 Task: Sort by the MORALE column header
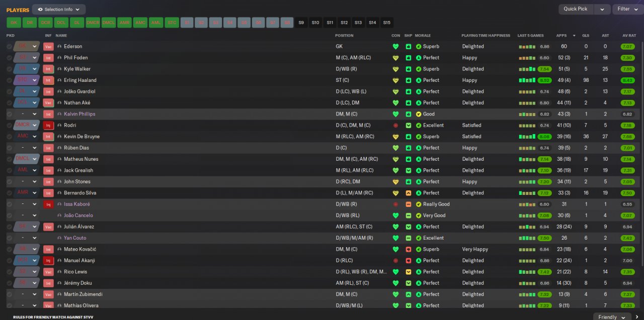click(x=423, y=36)
